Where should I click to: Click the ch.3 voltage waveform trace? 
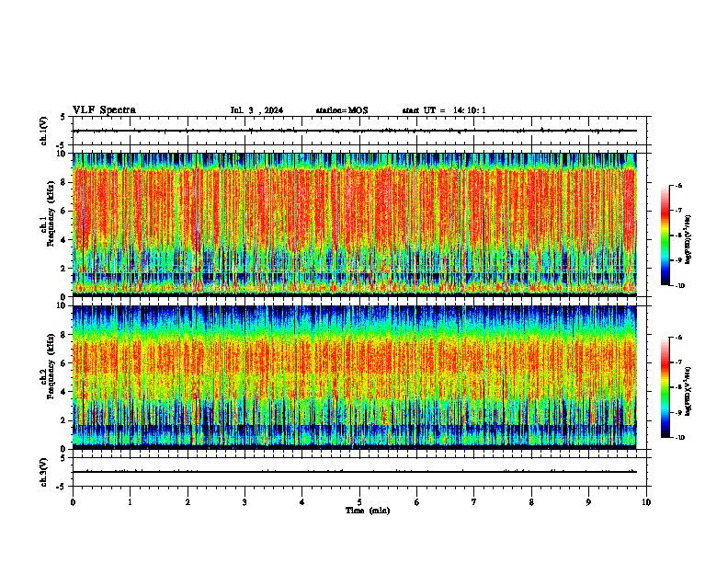[354, 472]
